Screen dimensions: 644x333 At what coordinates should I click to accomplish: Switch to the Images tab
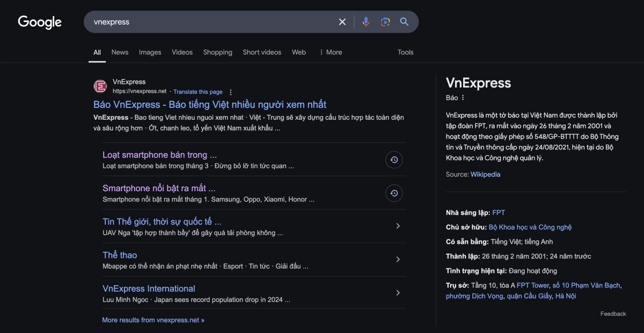(x=150, y=52)
